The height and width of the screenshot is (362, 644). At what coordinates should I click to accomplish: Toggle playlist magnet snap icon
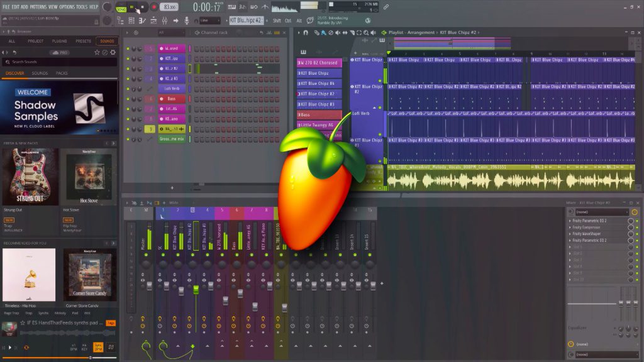coord(305,33)
